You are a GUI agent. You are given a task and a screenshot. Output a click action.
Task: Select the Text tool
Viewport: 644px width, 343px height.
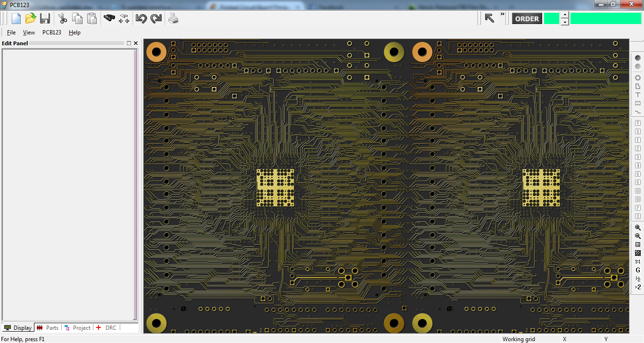tap(637, 95)
